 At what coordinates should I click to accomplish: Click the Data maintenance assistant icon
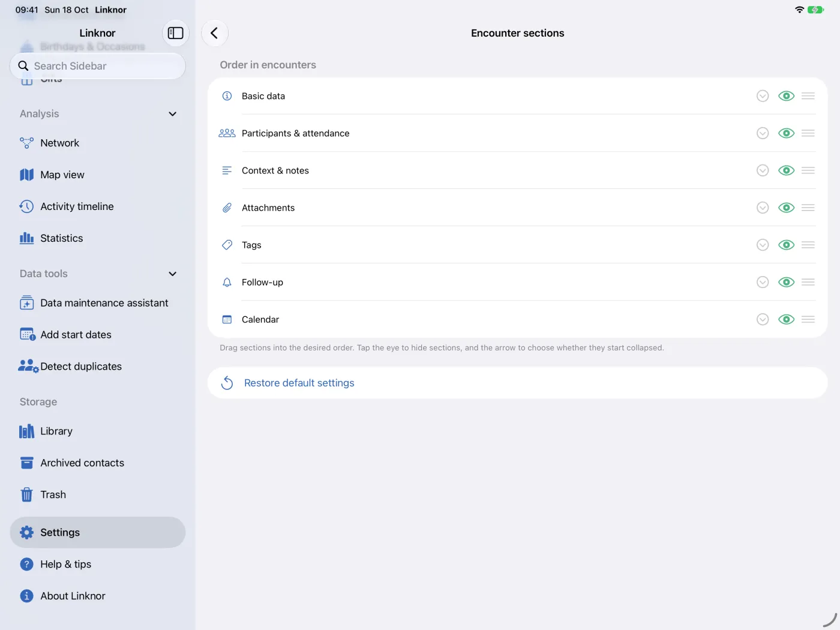26,303
